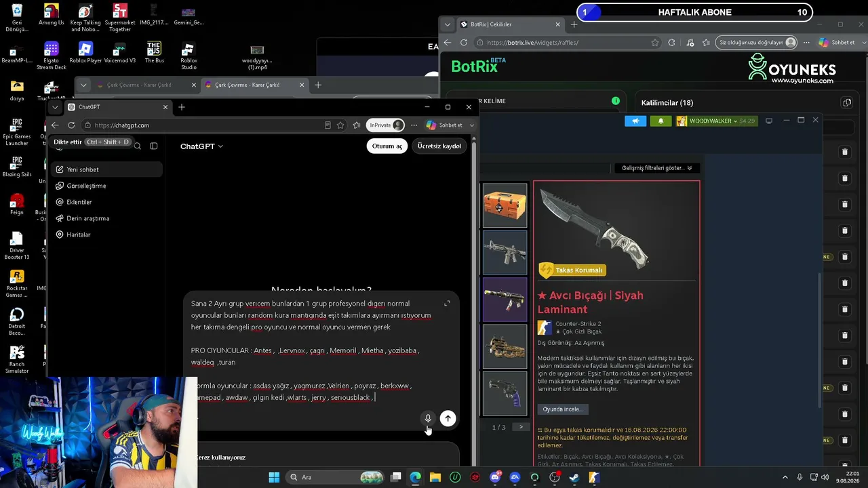Open Roblox Player desktop icon
This screenshot has height=488, width=868.
tap(85, 53)
